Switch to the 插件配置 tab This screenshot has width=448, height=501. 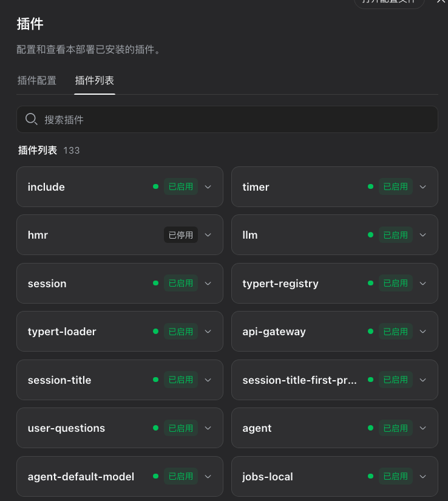point(36,80)
